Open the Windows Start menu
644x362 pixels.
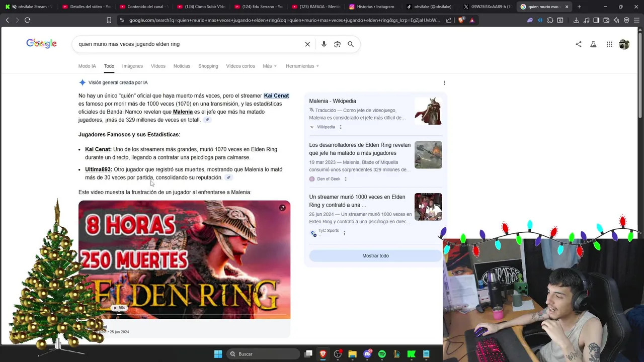[218, 354]
